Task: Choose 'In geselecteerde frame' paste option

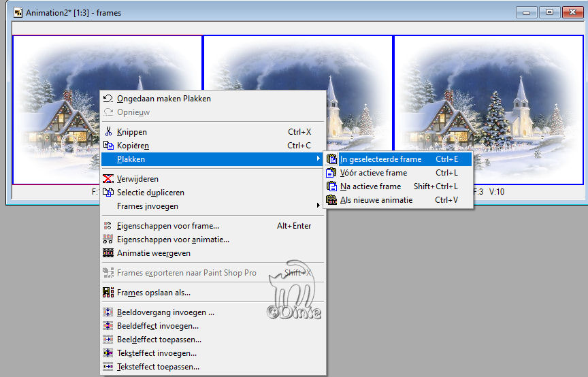Action: 380,159
